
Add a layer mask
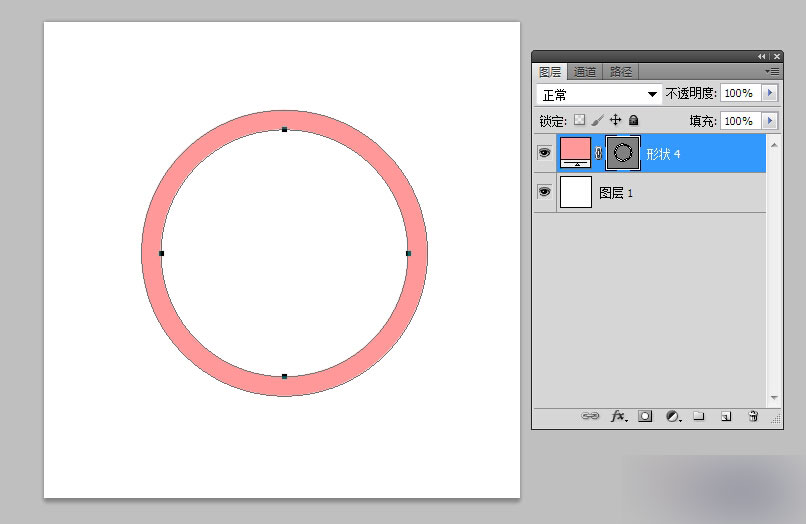[x=645, y=416]
